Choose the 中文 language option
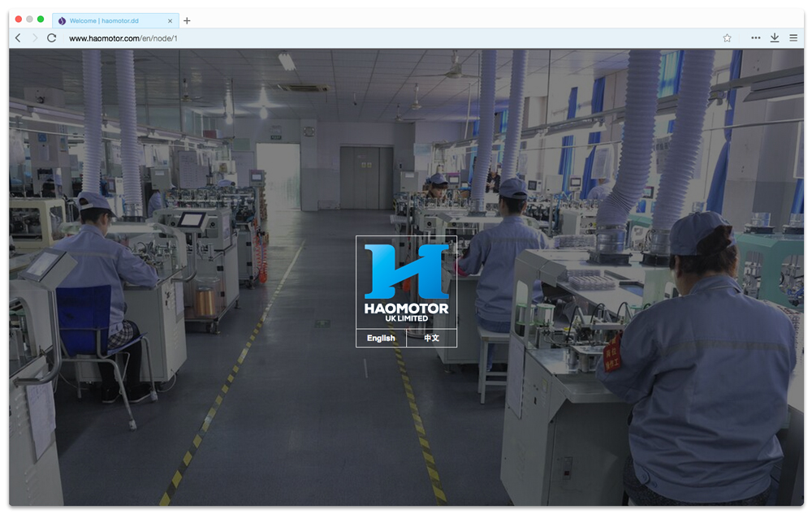 tap(431, 338)
